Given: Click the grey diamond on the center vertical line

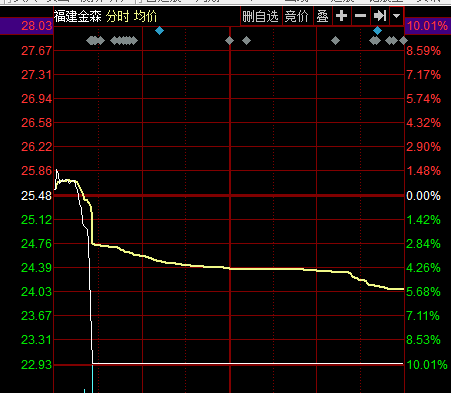Looking at the screenshot, I should [x=229, y=41].
